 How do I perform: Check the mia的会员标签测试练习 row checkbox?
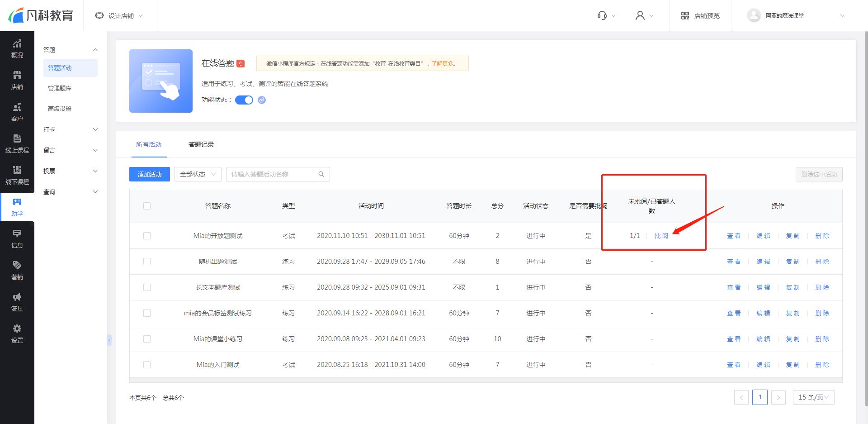pos(147,313)
